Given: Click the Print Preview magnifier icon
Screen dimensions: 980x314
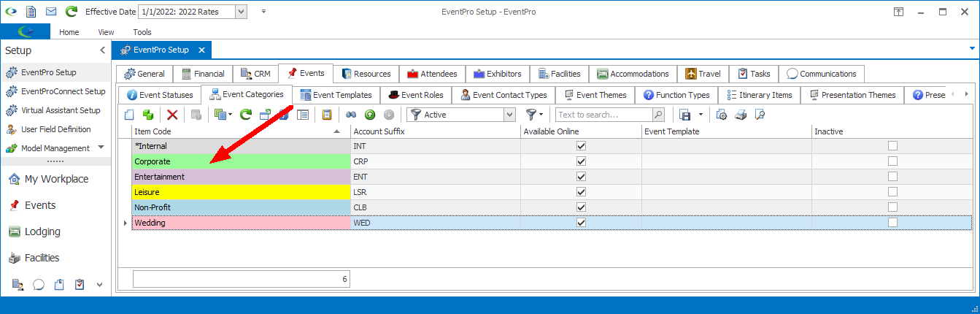Looking at the screenshot, I should click(760, 115).
